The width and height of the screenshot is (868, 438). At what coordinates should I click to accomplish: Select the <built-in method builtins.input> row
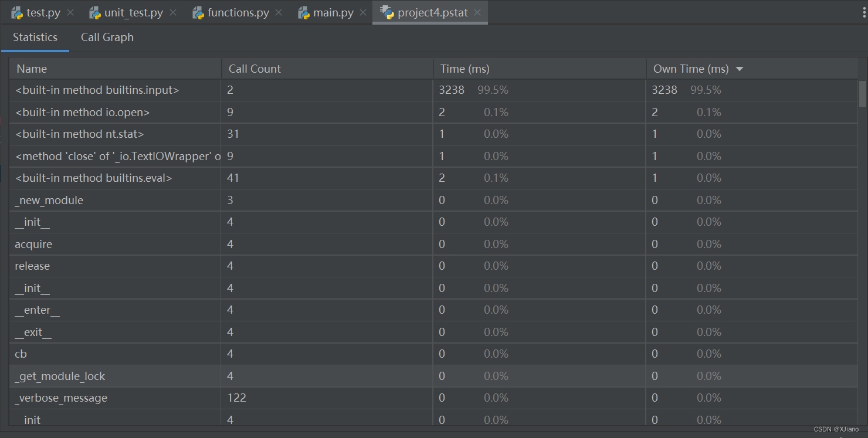pyautogui.click(x=433, y=90)
